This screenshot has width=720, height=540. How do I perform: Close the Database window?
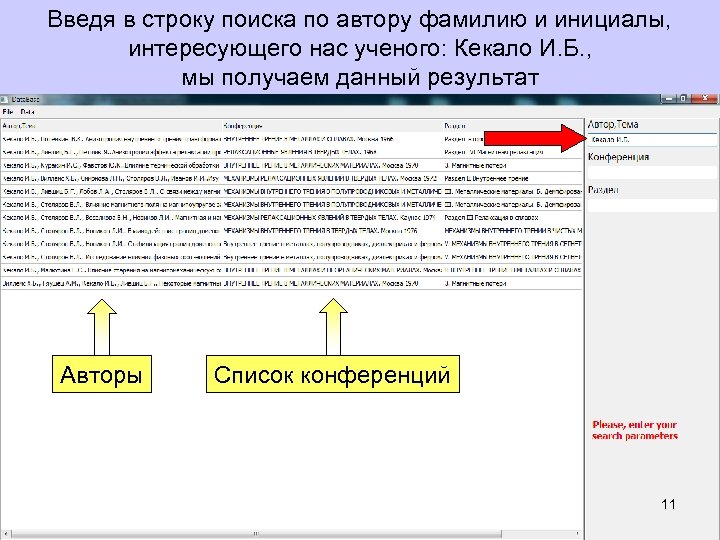pos(704,98)
